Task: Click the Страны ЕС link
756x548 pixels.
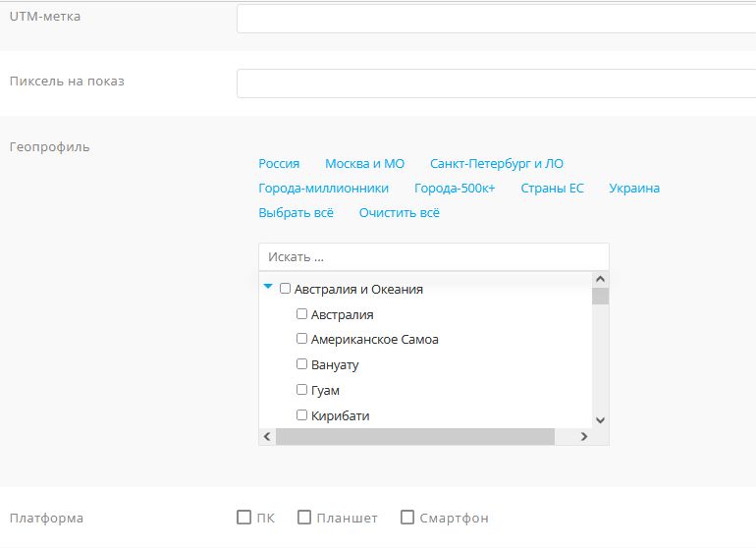Action: click(552, 188)
